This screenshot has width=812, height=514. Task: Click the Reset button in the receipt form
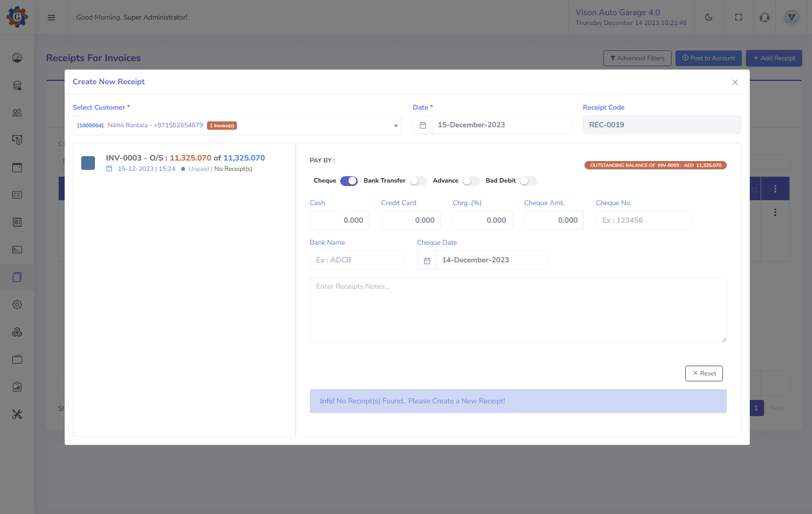[704, 373]
